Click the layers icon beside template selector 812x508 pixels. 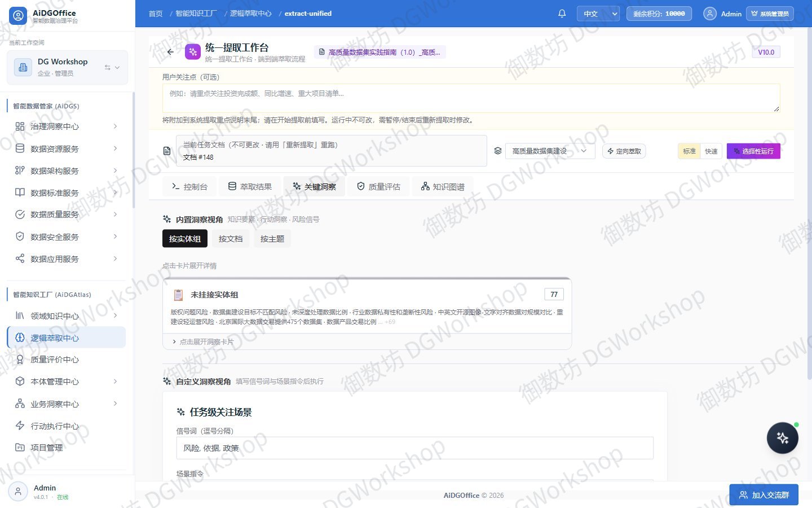[x=498, y=151]
